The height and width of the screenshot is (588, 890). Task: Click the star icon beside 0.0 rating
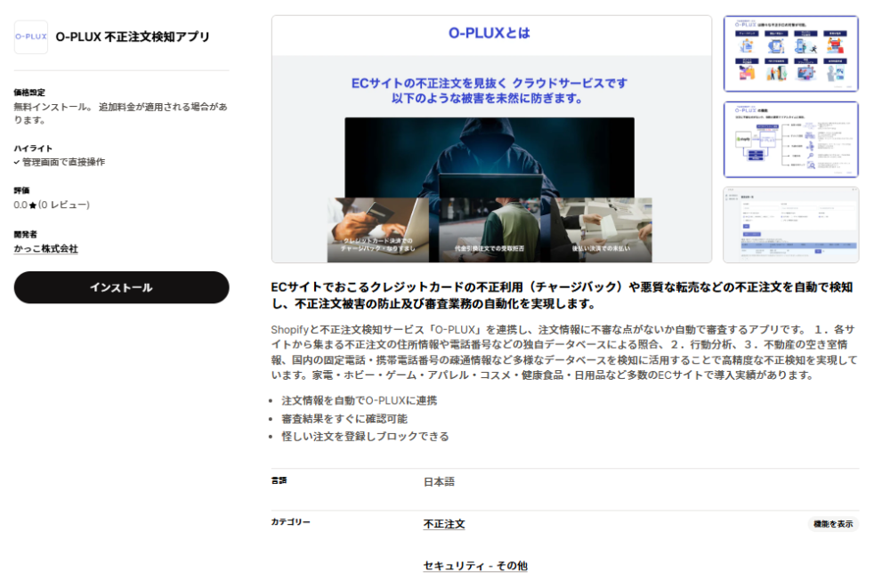[33, 205]
